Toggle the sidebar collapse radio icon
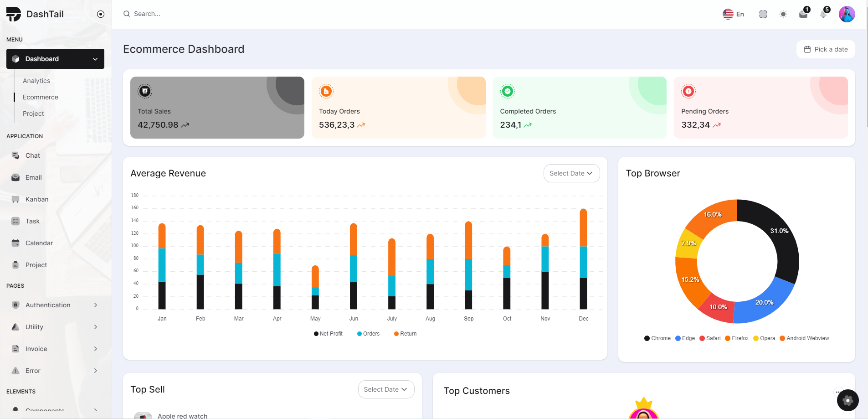868x419 pixels. (101, 14)
